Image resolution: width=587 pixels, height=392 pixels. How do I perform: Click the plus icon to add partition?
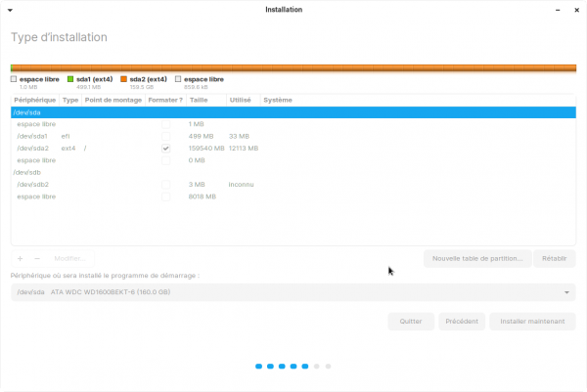click(20, 258)
